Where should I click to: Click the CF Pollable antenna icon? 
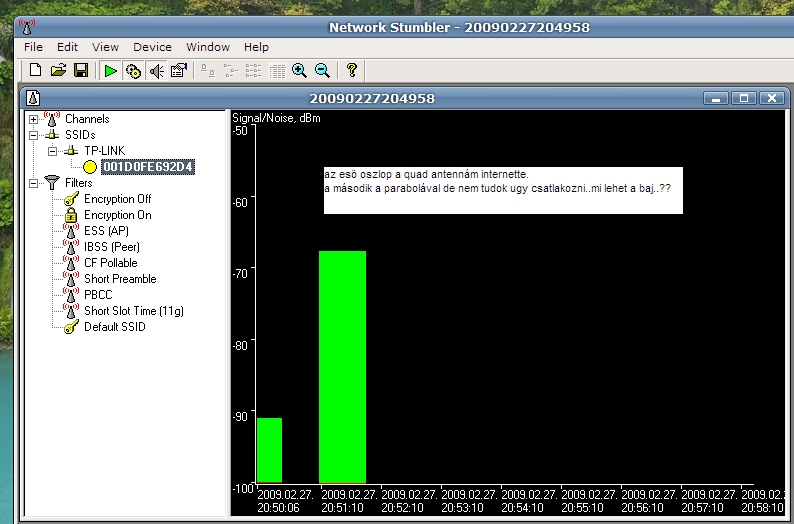[x=71, y=263]
